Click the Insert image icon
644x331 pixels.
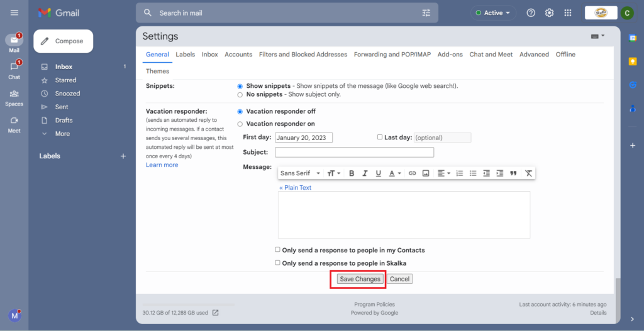[426, 173]
